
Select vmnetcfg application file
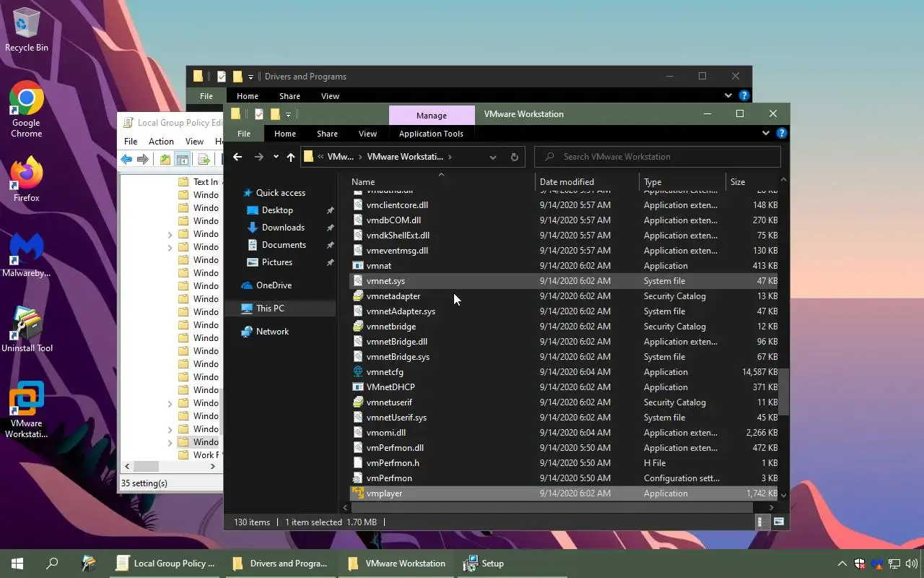[x=564, y=372]
